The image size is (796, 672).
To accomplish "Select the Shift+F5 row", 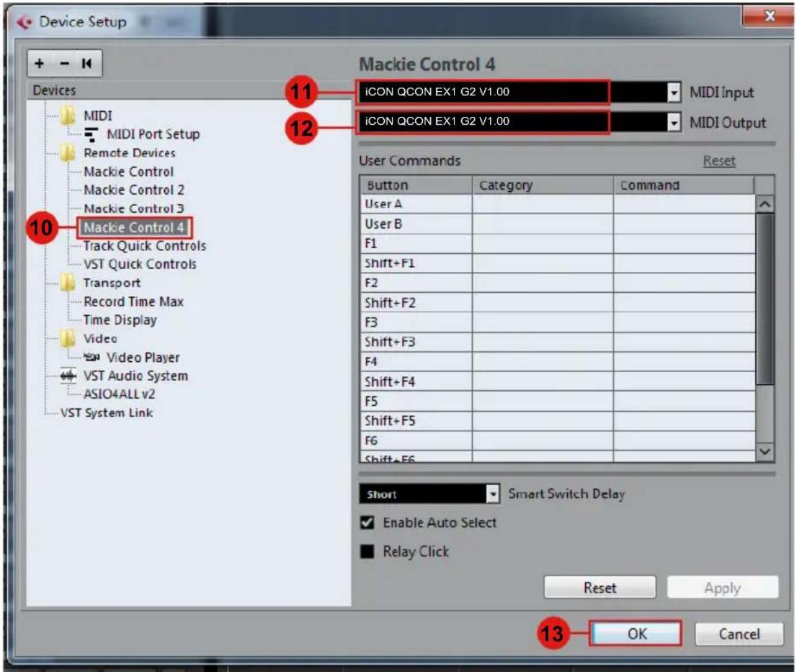I will (557, 421).
